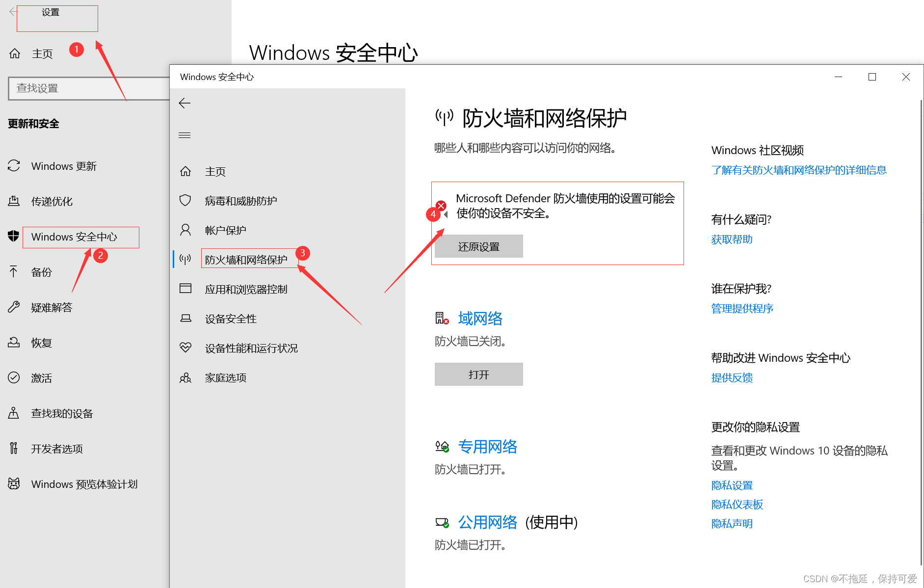Select Windows 预览体验计划 in Settings sidebar
Image resolution: width=924 pixels, height=588 pixels.
[x=84, y=484]
